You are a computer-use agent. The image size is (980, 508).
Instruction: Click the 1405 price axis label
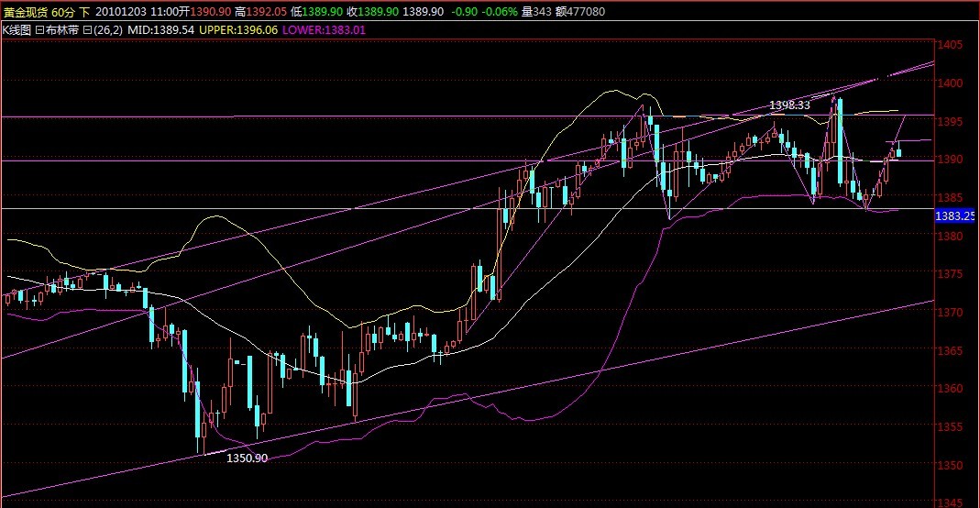coord(950,45)
